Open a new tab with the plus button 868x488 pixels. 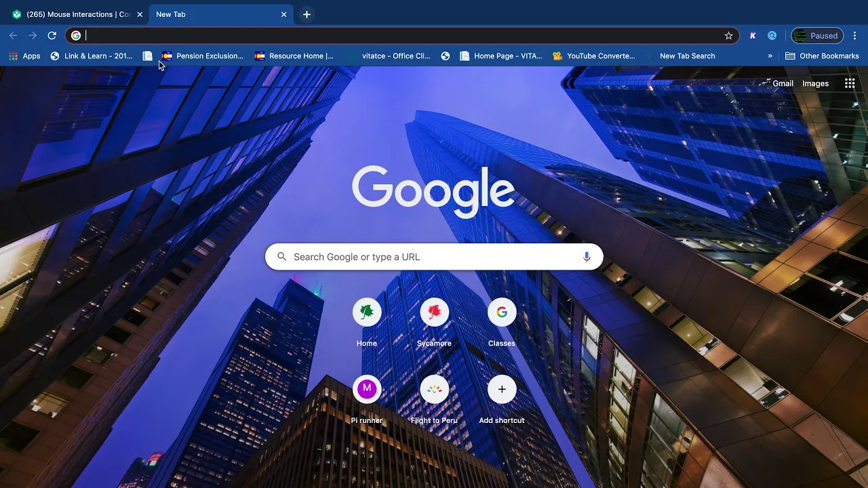click(x=307, y=14)
